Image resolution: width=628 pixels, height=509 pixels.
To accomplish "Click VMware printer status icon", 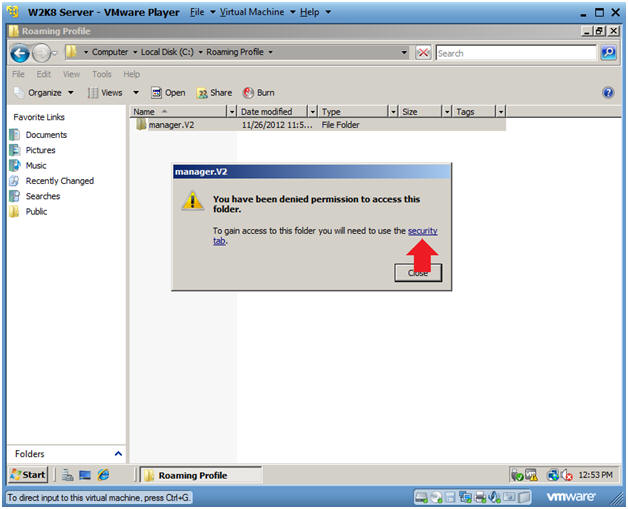I will [480, 497].
